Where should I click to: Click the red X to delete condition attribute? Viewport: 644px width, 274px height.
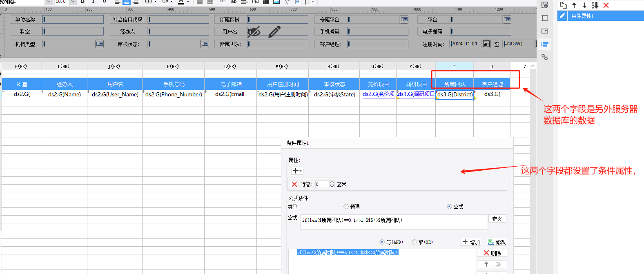pyautogui.click(x=606, y=5)
